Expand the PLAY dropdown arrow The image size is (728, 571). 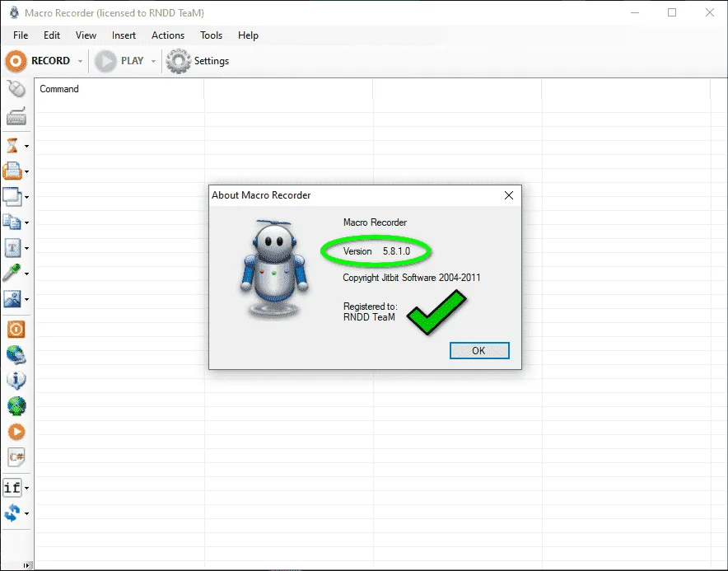153,61
